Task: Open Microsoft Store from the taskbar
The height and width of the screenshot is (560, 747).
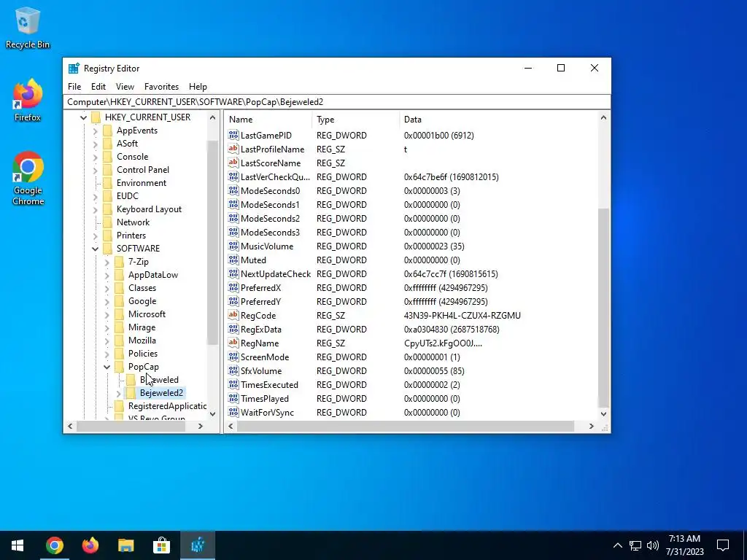Action: pos(161,545)
